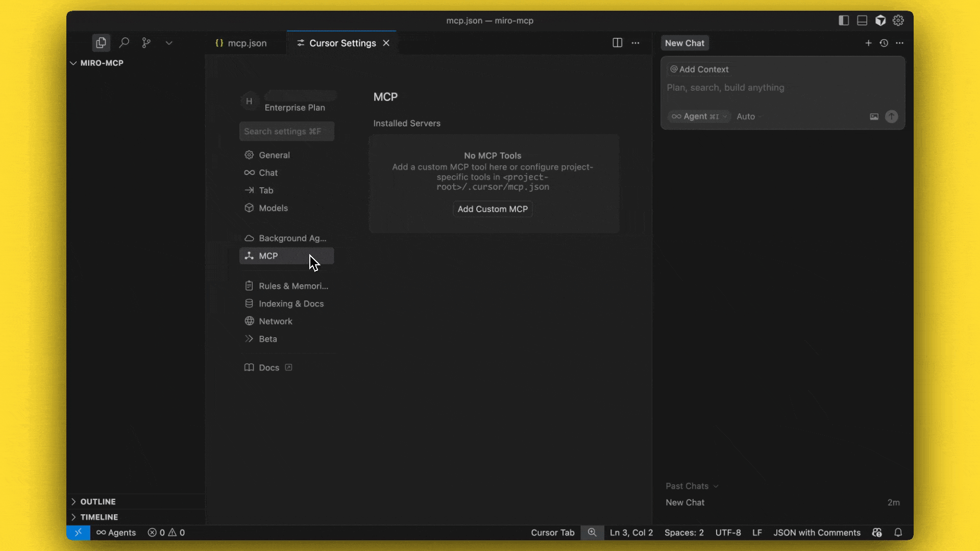980x551 pixels.
Task: Open the Search magnifier in activity bar
Action: coord(124,43)
